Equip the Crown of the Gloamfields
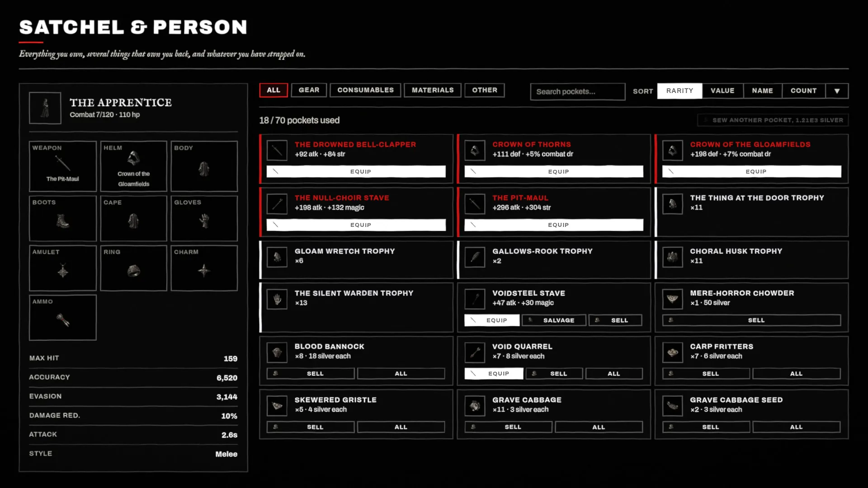Screen dimensions: 868x488 751,172
